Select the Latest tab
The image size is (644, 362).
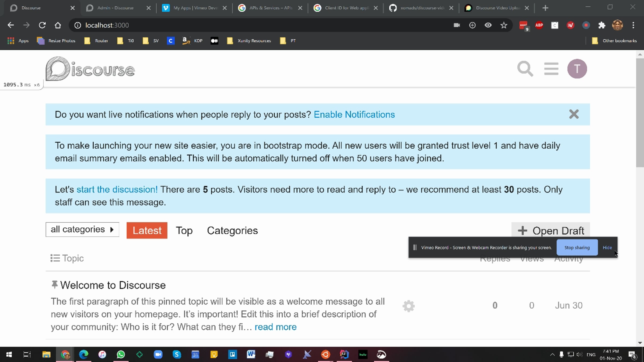coord(147,230)
